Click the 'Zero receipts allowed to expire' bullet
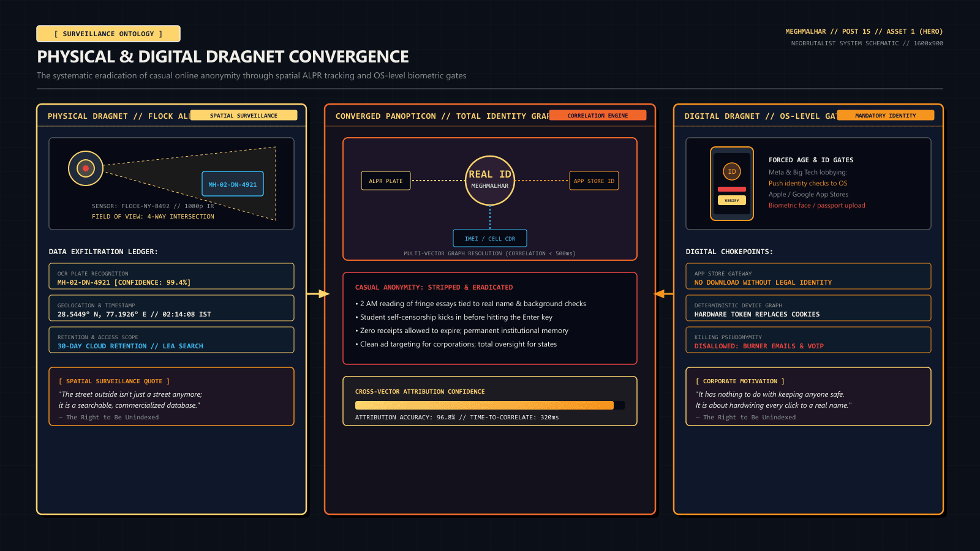The height and width of the screenshot is (551, 980). click(x=462, y=331)
